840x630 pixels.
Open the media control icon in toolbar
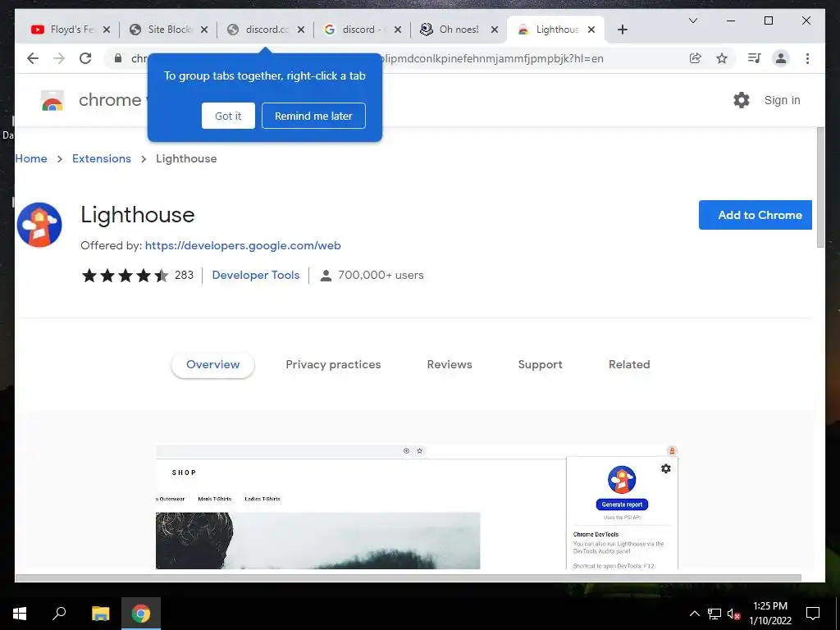(755, 58)
